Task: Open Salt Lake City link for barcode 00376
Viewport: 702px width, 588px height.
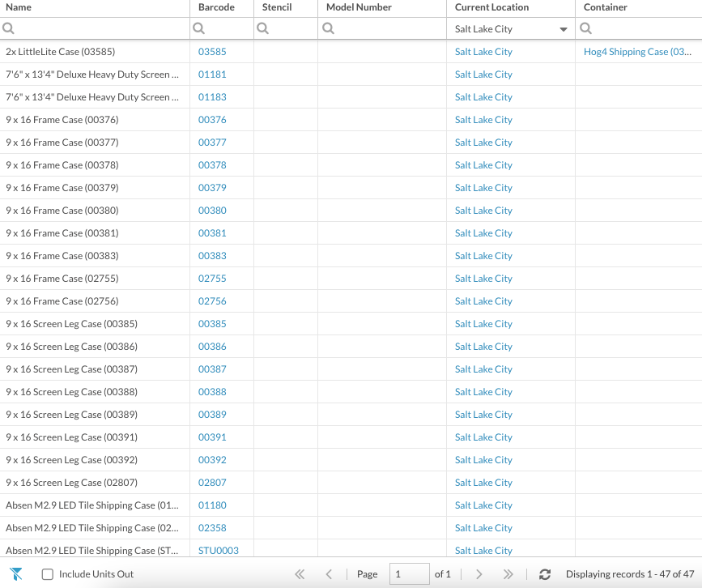Action: point(483,120)
